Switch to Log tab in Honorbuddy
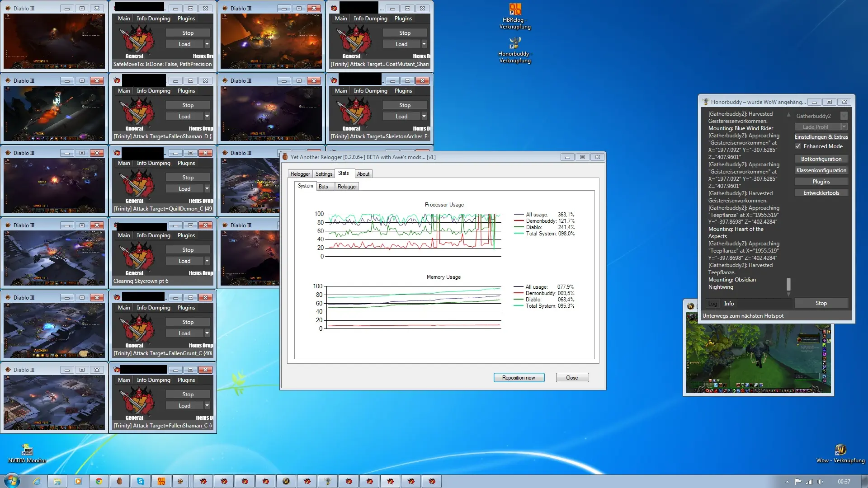Viewport: 868px width, 488px height. [712, 304]
